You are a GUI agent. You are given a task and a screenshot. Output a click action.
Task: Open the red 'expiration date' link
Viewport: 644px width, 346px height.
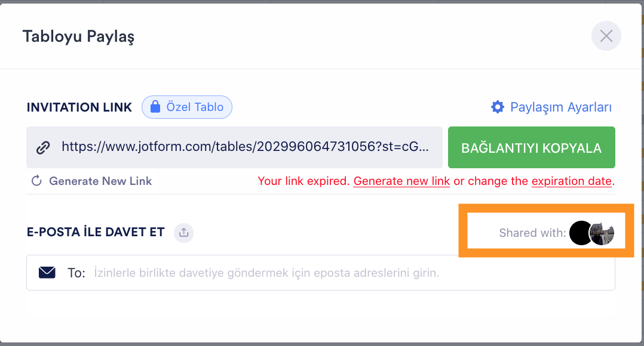click(572, 181)
